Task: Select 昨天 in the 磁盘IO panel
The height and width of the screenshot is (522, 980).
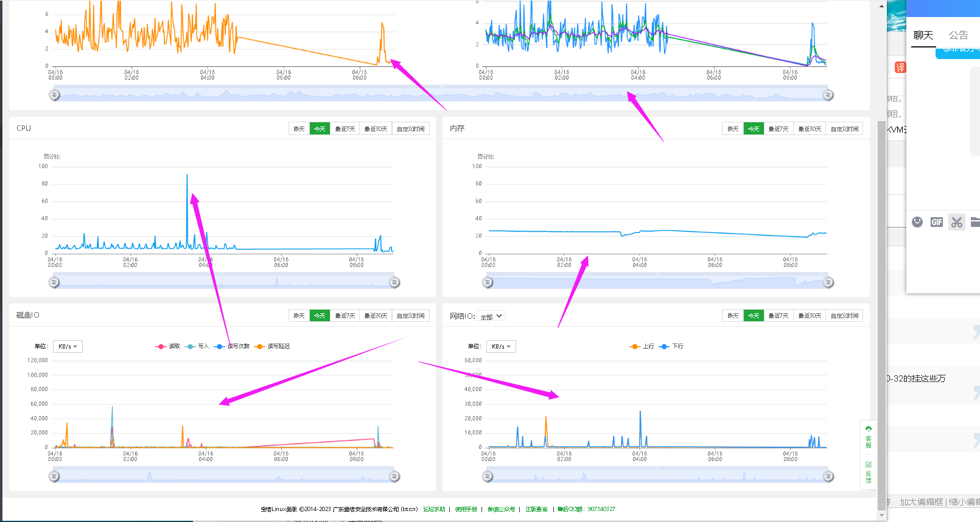Action: point(299,315)
